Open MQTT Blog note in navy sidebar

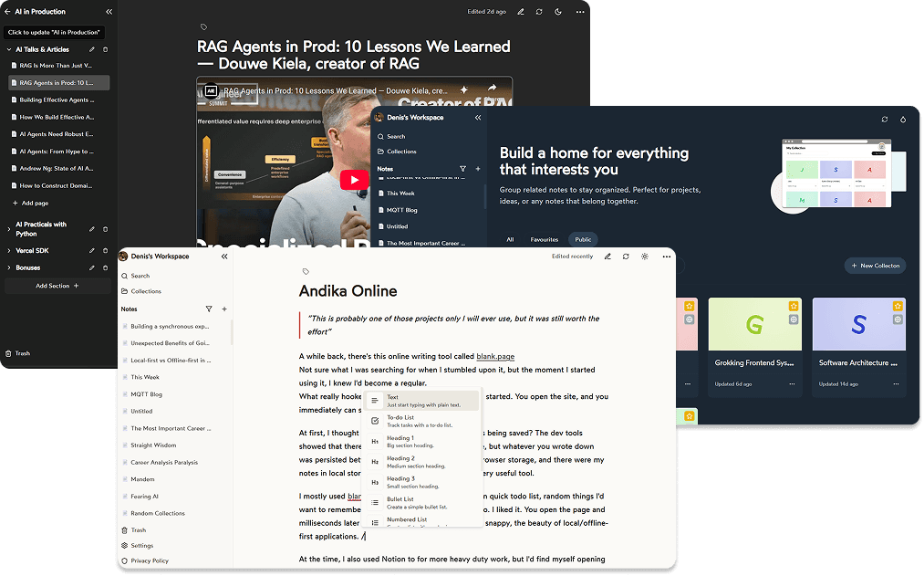coord(402,211)
